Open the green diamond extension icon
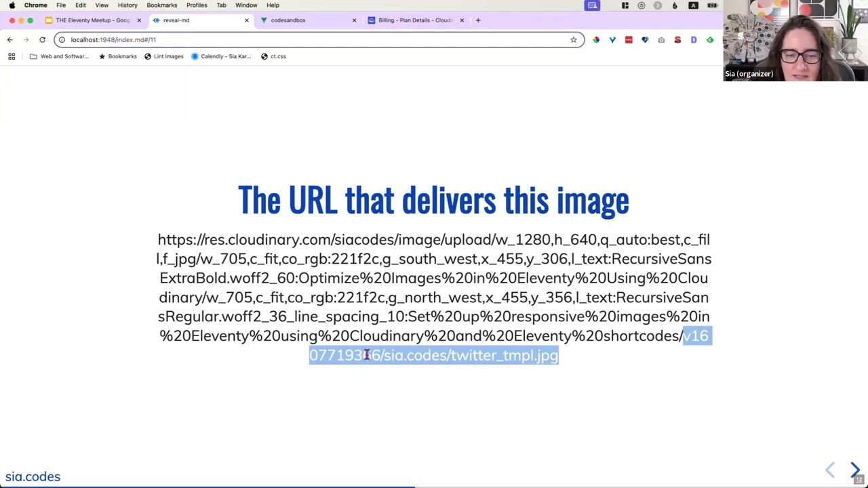The height and width of the screenshot is (488, 868). [x=710, y=40]
